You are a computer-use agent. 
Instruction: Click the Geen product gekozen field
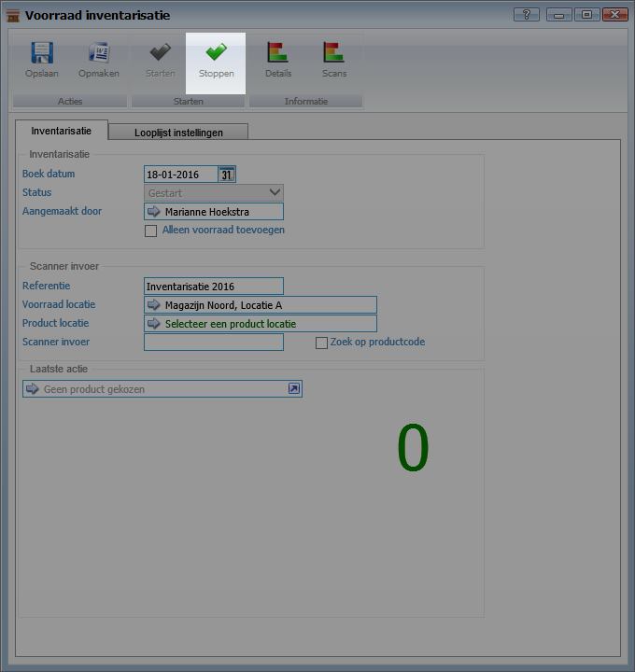coord(159,389)
